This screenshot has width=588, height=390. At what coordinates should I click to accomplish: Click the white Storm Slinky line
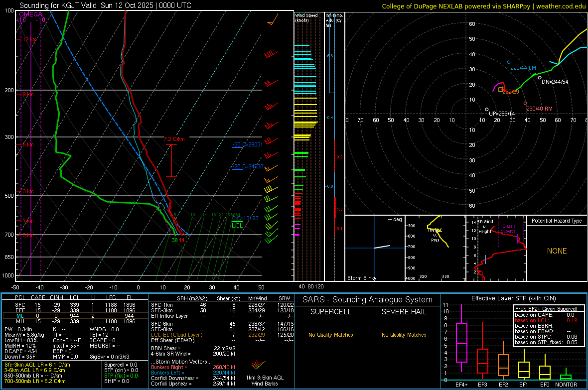coord(382,247)
